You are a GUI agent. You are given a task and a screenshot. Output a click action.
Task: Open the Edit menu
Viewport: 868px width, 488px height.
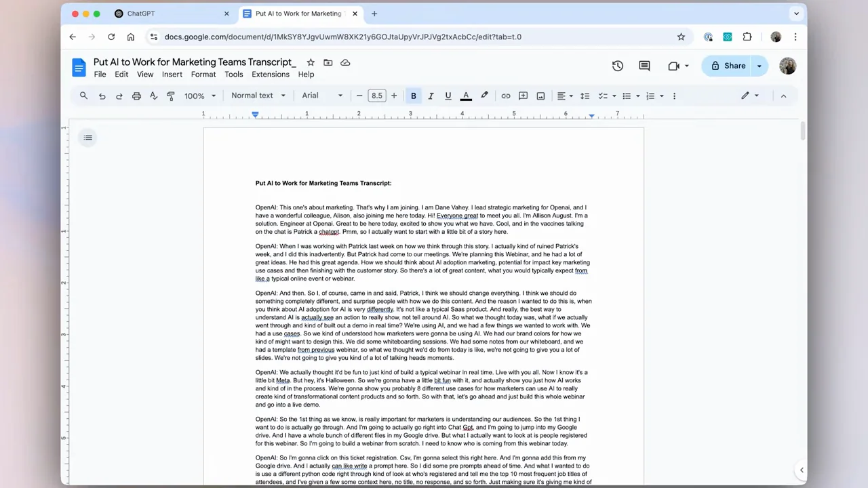point(121,75)
